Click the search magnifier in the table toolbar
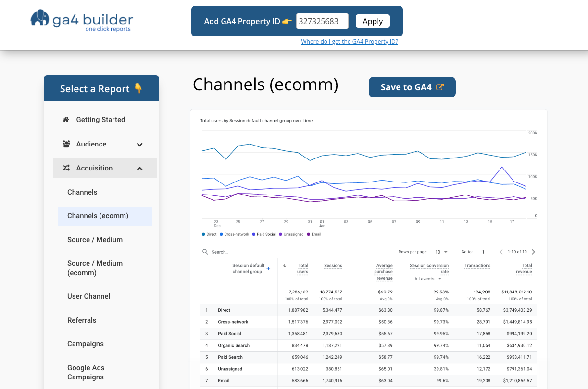This screenshot has width=588, height=389. pyautogui.click(x=204, y=251)
